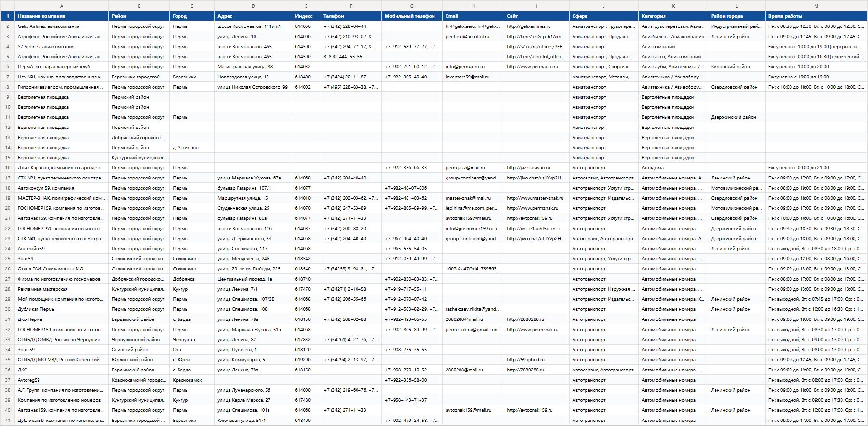The height and width of the screenshot is (434, 868).
Task: Select cell 'S7 Airlines, авиакомпания'
Action: (62, 47)
